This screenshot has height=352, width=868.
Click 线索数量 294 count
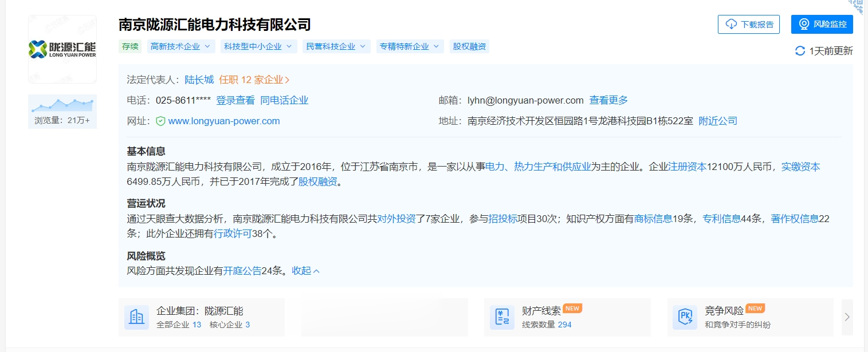coord(547,325)
